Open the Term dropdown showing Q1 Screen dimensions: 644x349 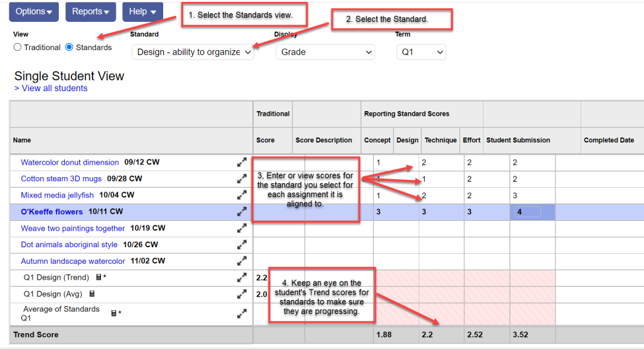(421, 52)
